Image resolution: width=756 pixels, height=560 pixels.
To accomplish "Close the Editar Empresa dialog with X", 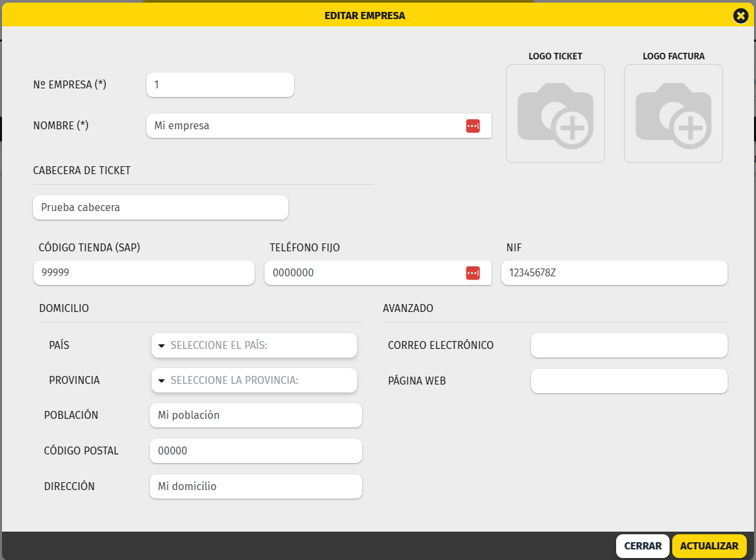I will pyautogui.click(x=740, y=16).
